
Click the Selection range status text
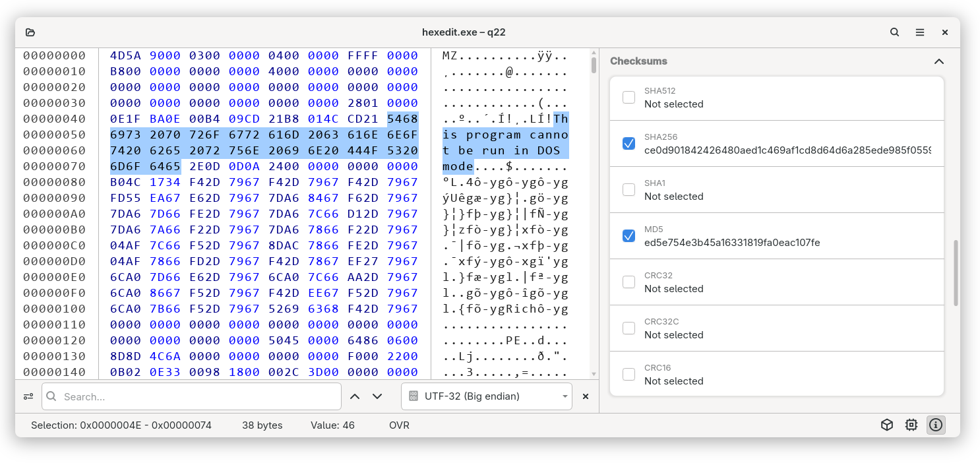(x=121, y=425)
